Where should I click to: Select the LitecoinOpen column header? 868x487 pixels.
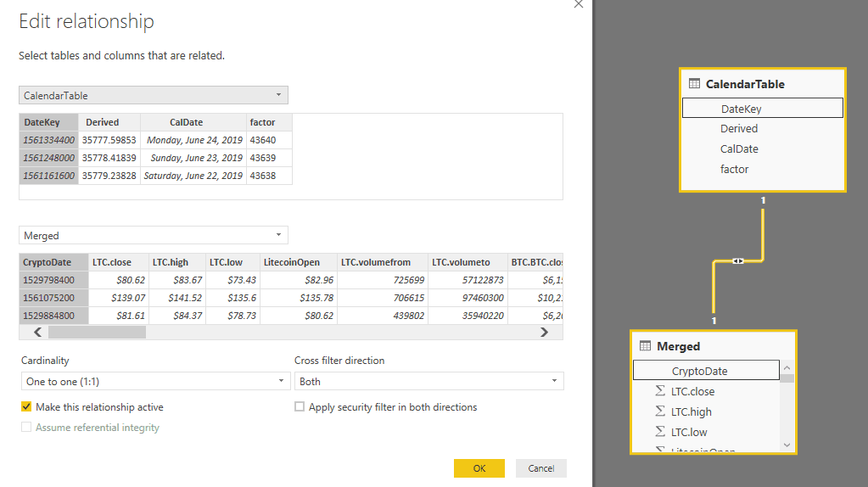299,262
